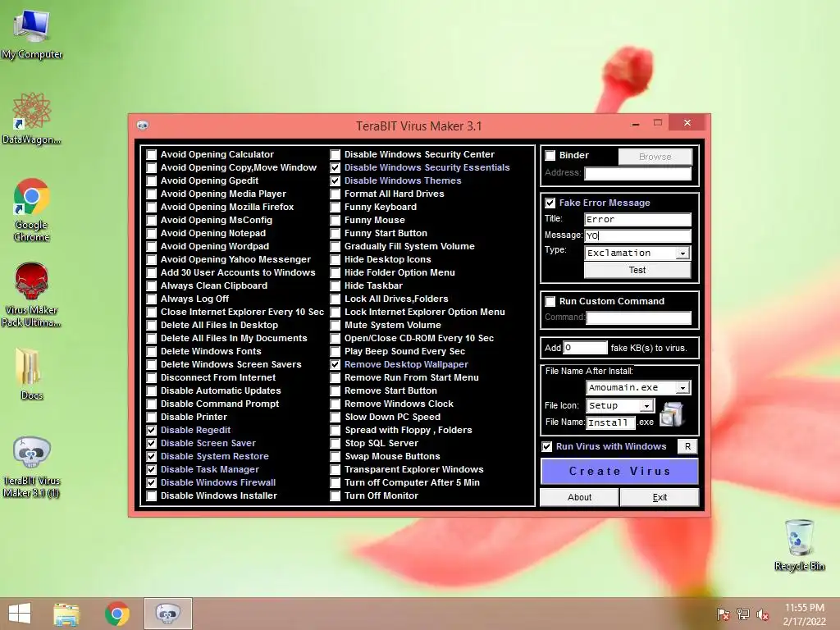Screen dimensions: 840x630
Task: Open network status tray icon
Action: (743, 614)
